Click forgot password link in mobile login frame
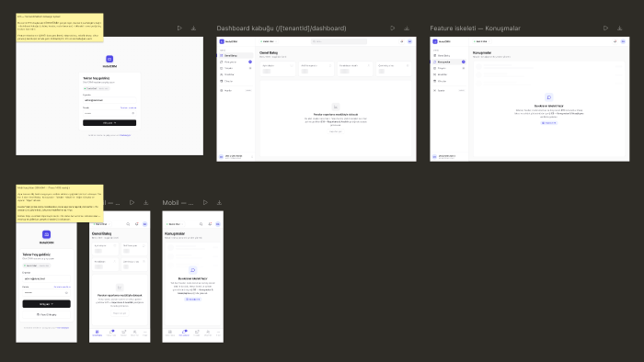The width and height of the screenshot is (644, 362). [63, 287]
